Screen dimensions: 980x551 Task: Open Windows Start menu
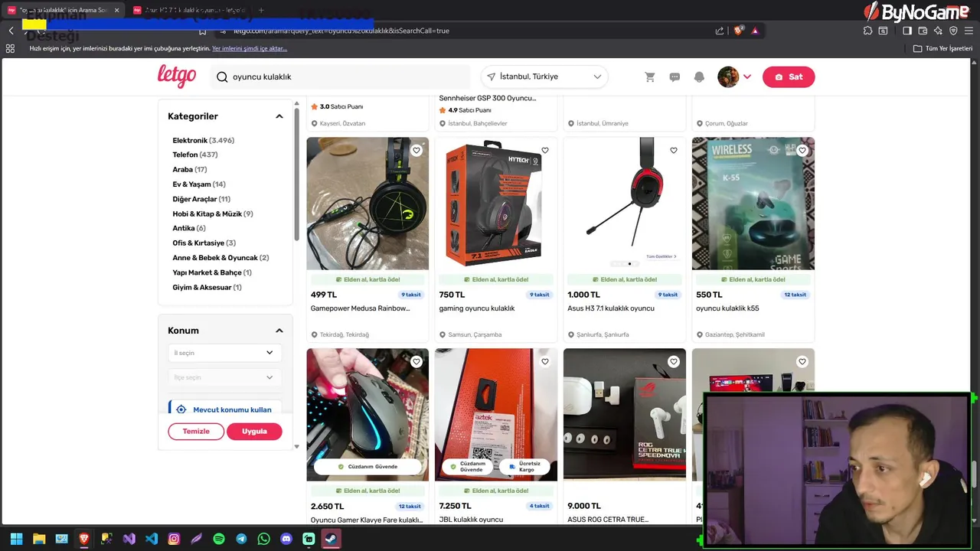[x=16, y=539]
